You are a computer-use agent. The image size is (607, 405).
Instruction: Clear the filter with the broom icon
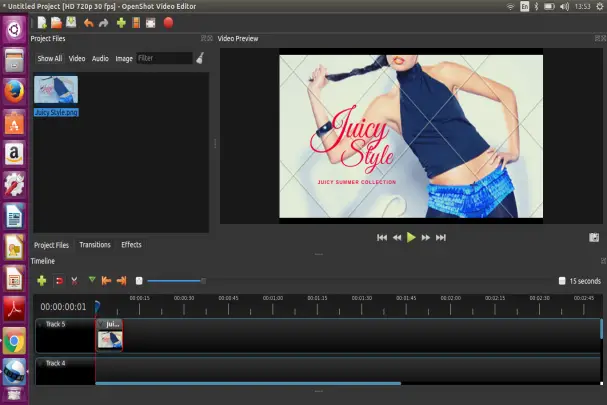point(200,58)
